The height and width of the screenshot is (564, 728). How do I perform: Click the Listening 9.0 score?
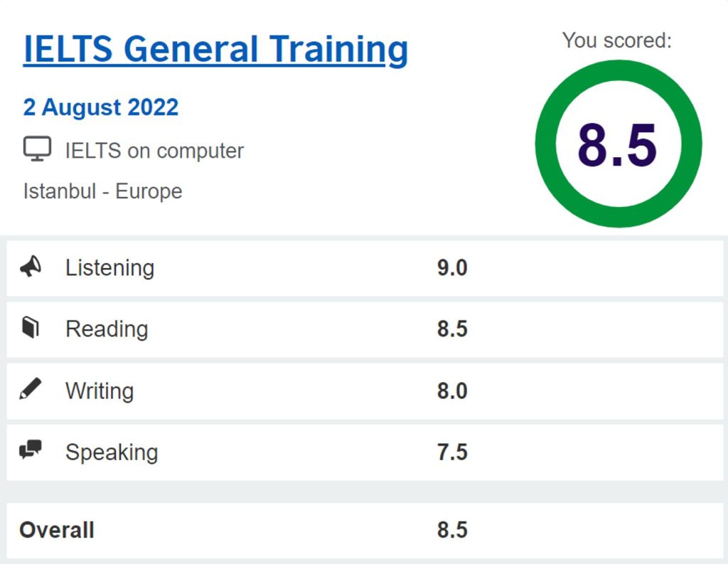click(452, 267)
